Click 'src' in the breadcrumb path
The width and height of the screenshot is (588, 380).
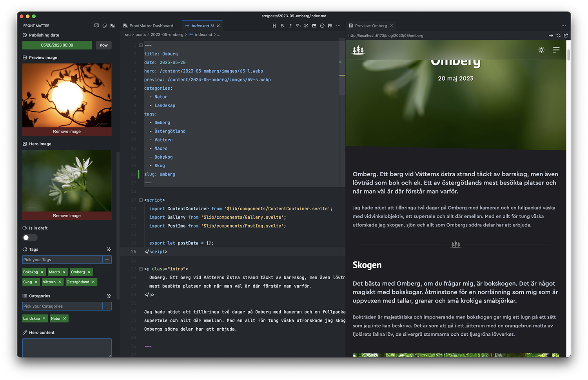(x=127, y=34)
